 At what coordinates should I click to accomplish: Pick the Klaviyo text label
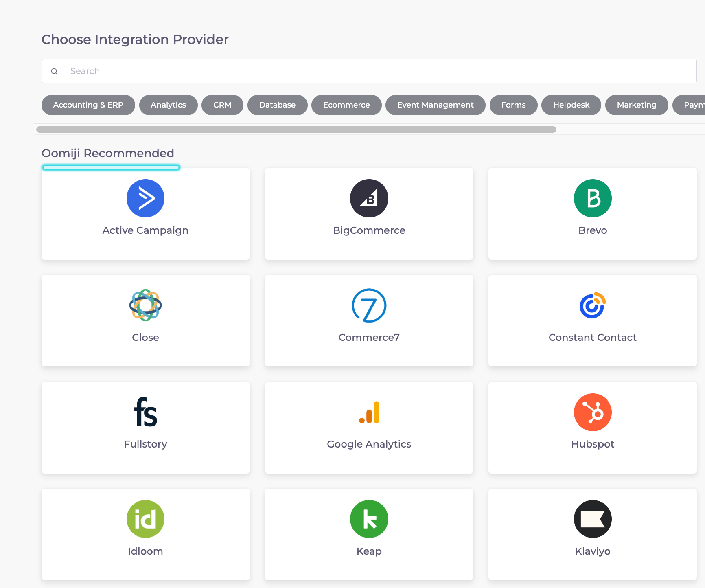pos(593,551)
